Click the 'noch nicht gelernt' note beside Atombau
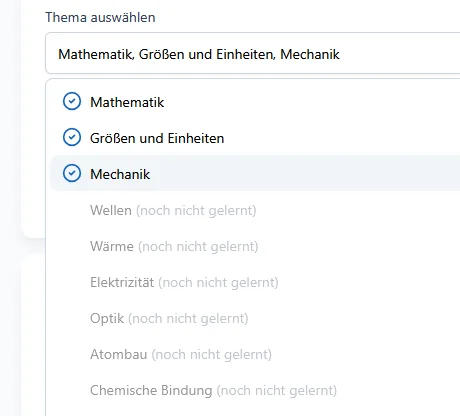The image size is (460, 416). (x=212, y=355)
